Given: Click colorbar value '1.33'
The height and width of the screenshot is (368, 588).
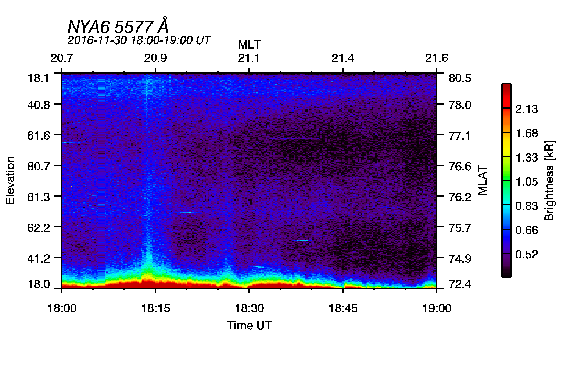Looking at the screenshot, I should tap(526, 158).
